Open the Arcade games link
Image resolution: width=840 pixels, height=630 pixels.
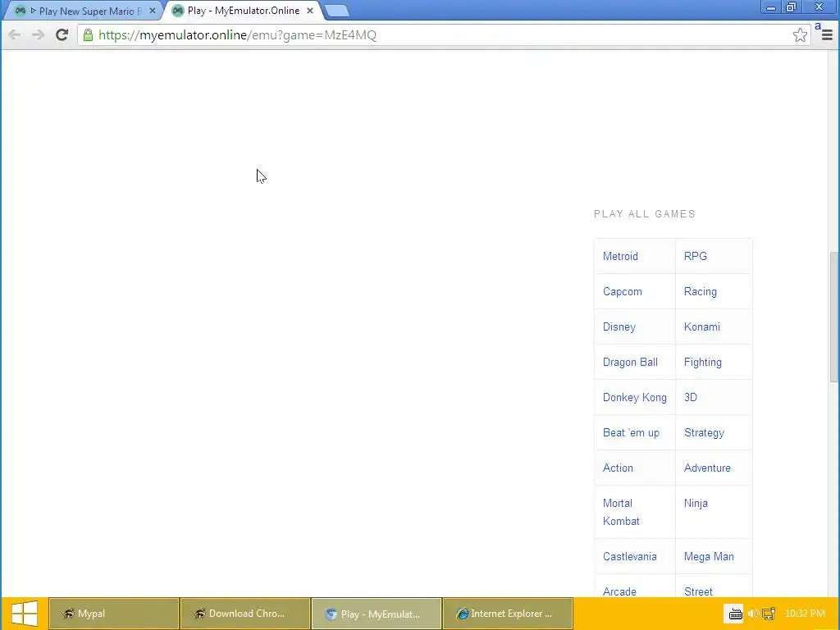coord(619,591)
